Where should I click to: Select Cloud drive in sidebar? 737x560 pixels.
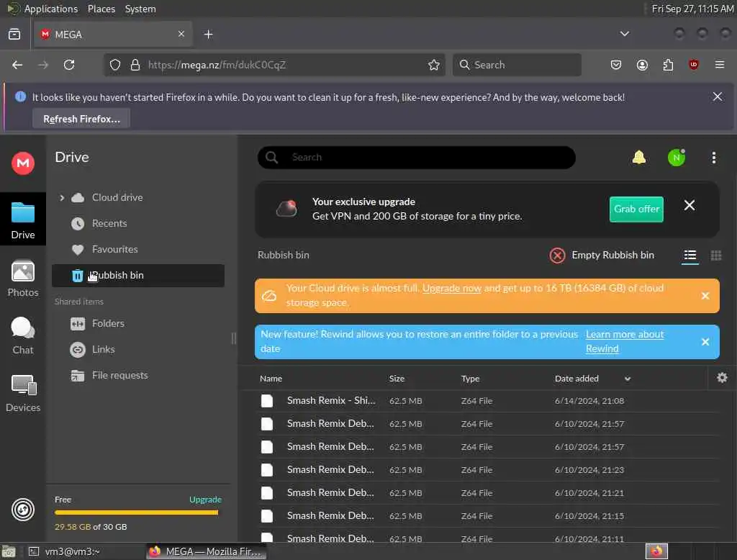click(x=117, y=197)
